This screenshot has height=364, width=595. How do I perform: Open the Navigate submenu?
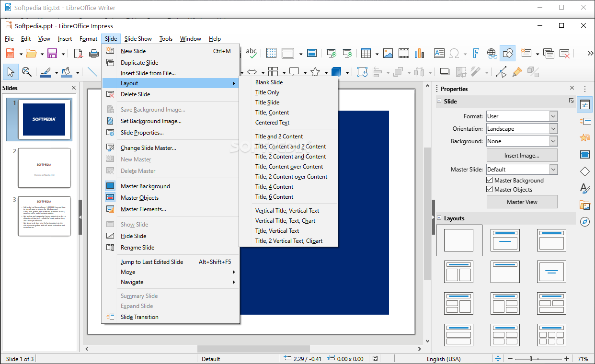171,282
